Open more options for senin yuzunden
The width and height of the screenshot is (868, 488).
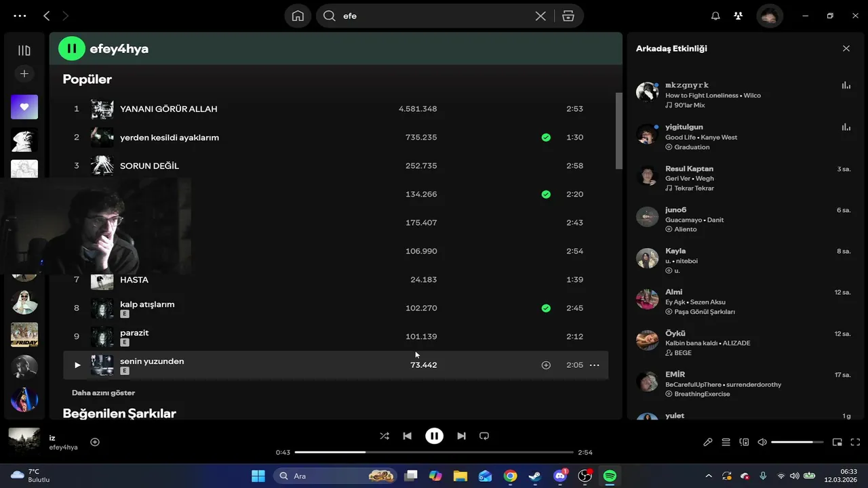click(595, 365)
